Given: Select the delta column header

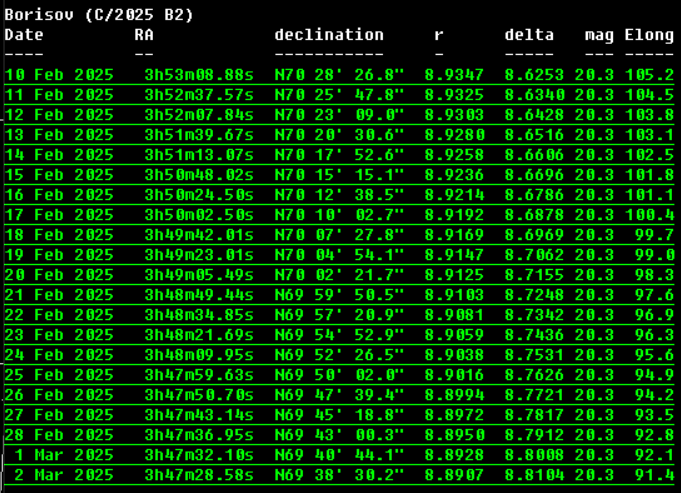Looking at the screenshot, I should coord(529,35).
